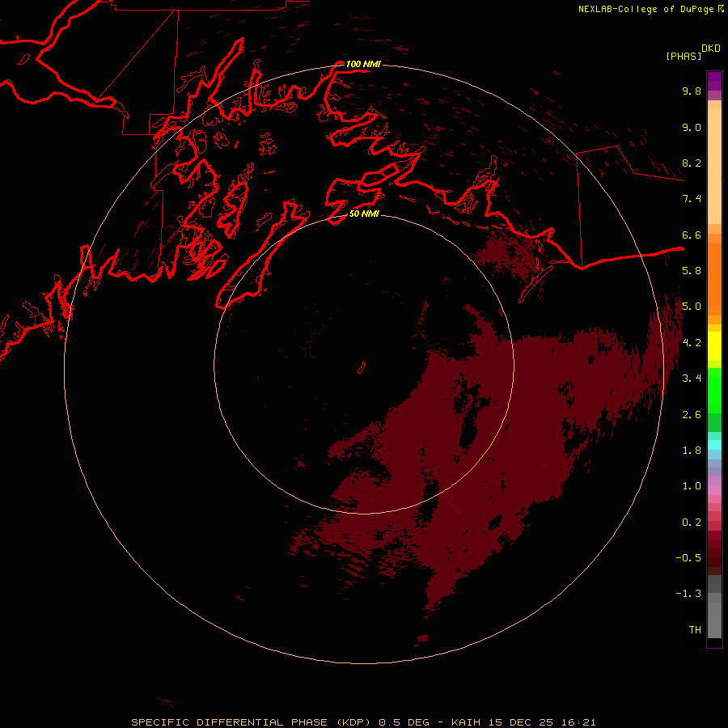The image size is (728, 728).
Task: Click the yellow segment of the color bar
Action: (714, 346)
